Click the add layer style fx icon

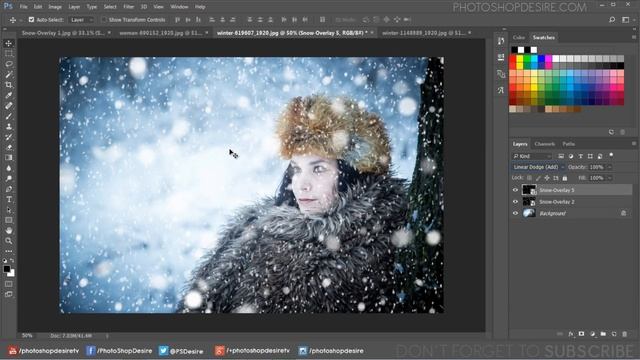click(571, 334)
